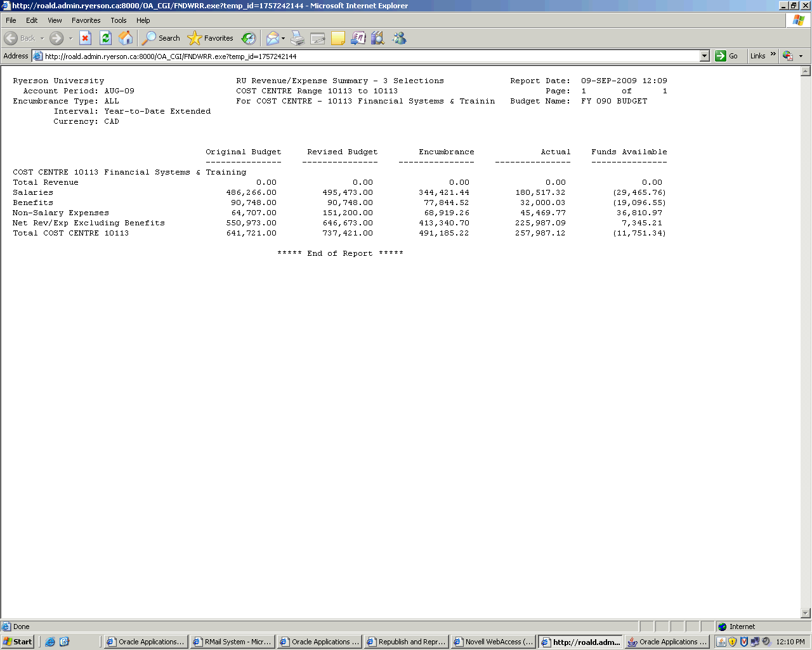Refresh the page with the Refresh icon
Viewport: 812px width, 650px height.
pos(105,38)
